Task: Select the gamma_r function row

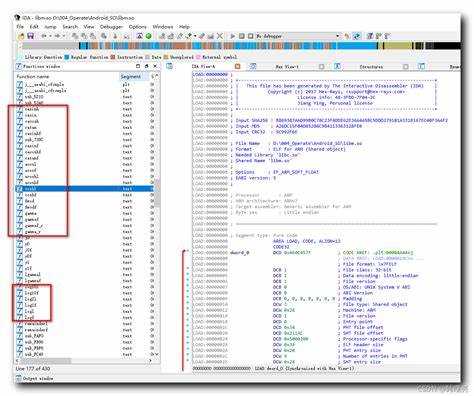Action: [84, 232]
